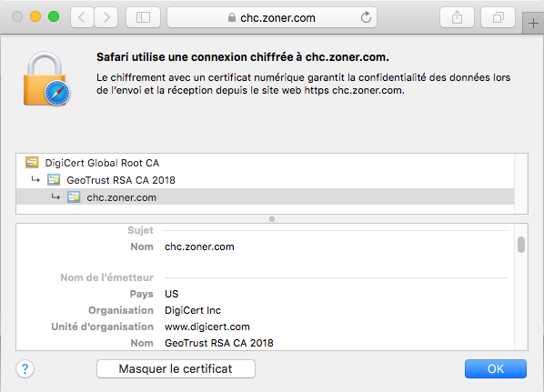Screen dimensions: 544x392
Task: Click the value www.digicert.com
Action: click(207, 327)
